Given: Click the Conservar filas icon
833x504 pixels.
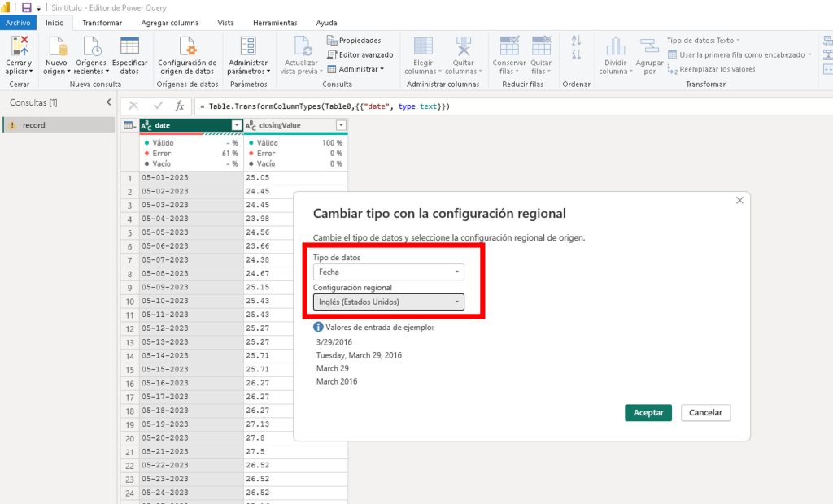Looking at the screenshot, I should click(x=509, y=47).
